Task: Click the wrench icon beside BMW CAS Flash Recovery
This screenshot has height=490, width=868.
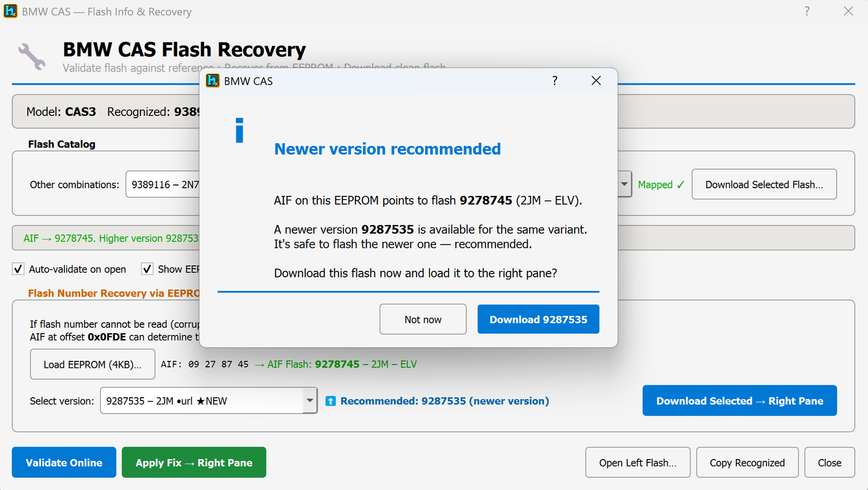Action: (32, 56)
